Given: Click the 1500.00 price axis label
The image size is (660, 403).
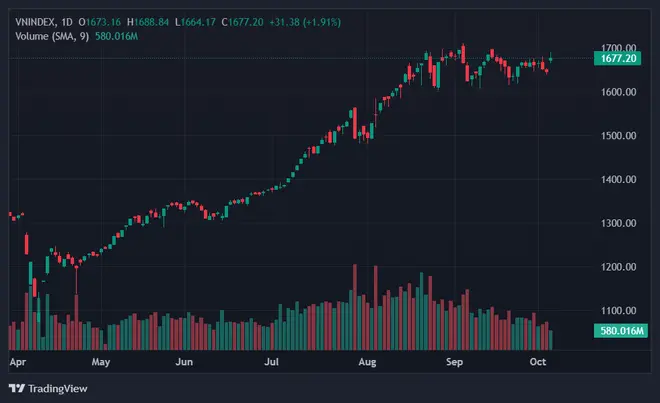Looking at the screenshot, I should [x=618, y=136].
